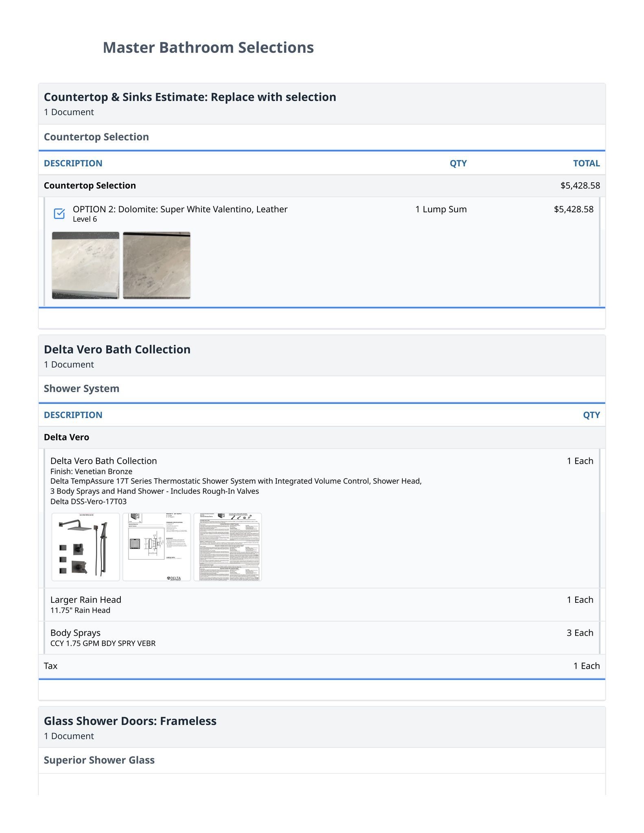Click the bold Countertop Selection group row
This screenshot has height=833, width=644.
90,185
